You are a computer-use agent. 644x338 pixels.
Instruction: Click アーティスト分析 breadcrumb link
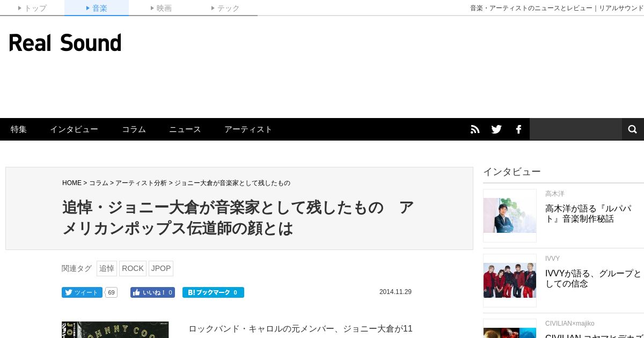(141, 183)
